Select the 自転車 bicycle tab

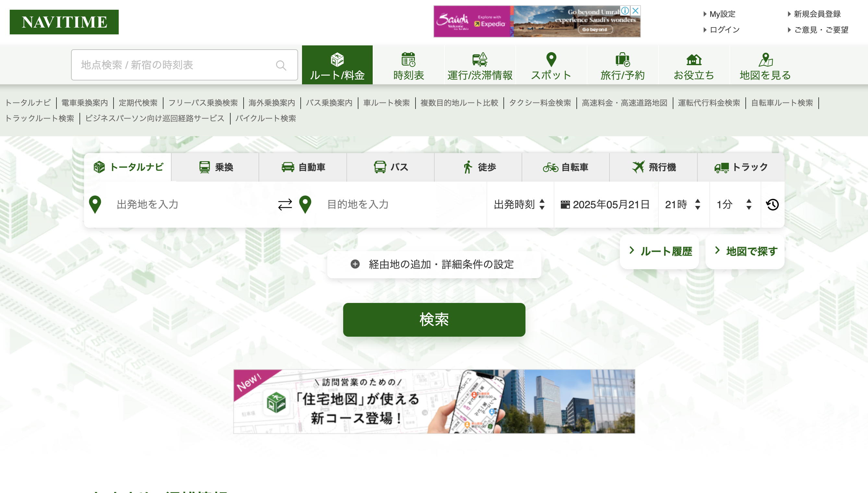point(565,167)
